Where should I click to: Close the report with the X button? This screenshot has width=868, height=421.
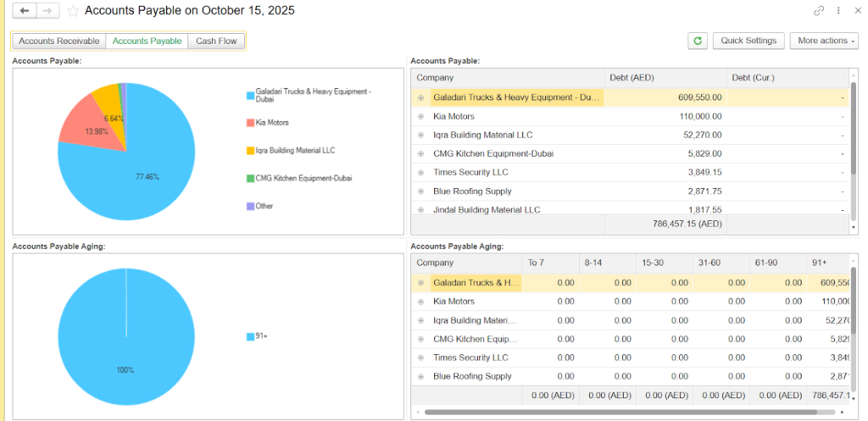(858, 10)
